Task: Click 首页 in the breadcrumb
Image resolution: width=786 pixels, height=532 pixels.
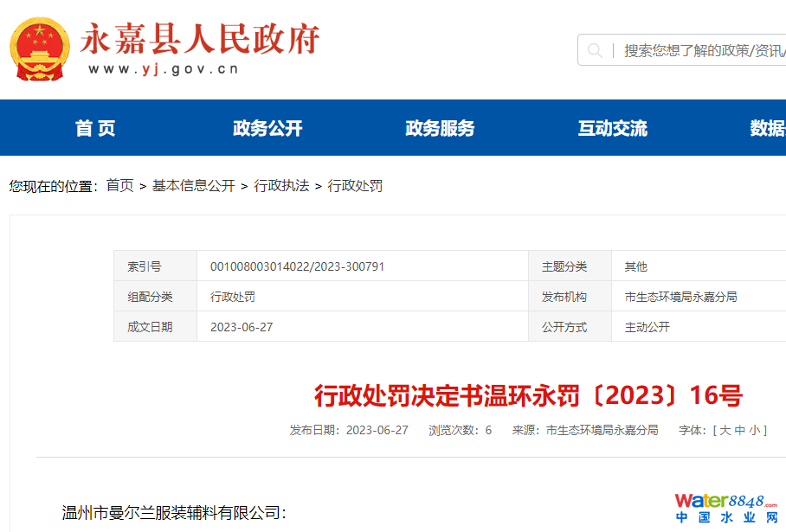Action: pyautogui.click(x=119, y=186)
